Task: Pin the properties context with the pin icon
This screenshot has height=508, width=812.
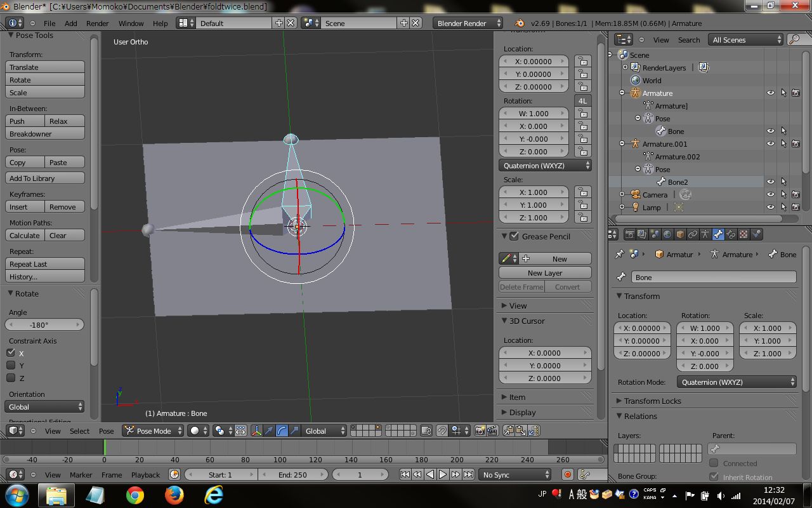Action: (x=620, y=254)
